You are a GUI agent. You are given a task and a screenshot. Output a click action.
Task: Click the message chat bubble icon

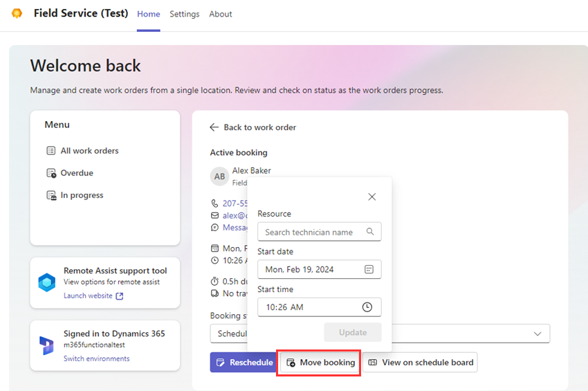(x=214, y=228)
